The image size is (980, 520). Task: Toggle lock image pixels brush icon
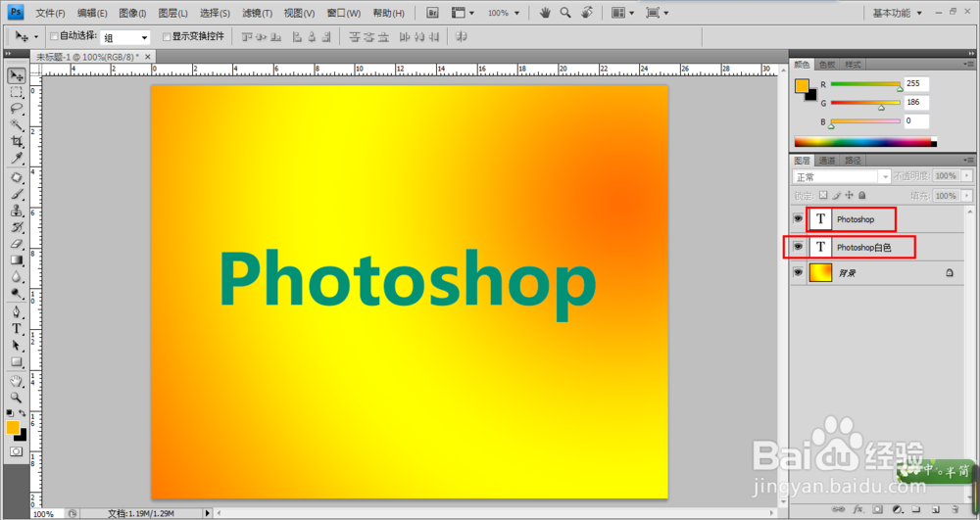click(837, 196)
